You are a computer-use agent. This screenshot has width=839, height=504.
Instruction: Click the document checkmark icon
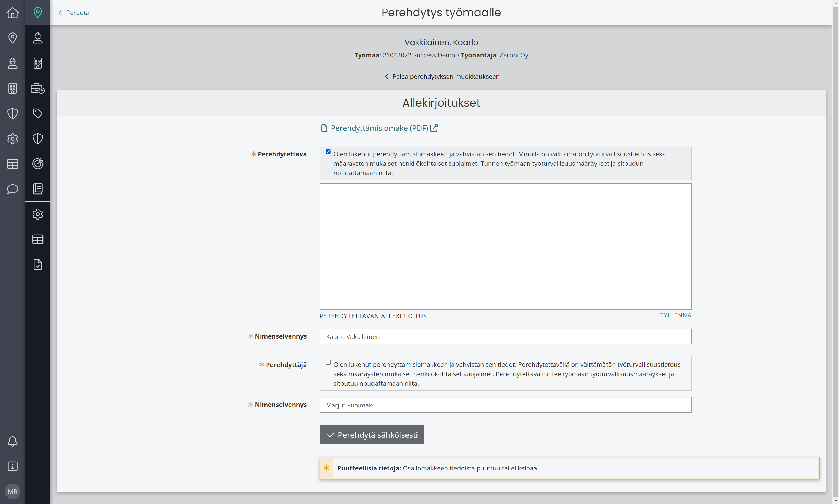(38, 264)
